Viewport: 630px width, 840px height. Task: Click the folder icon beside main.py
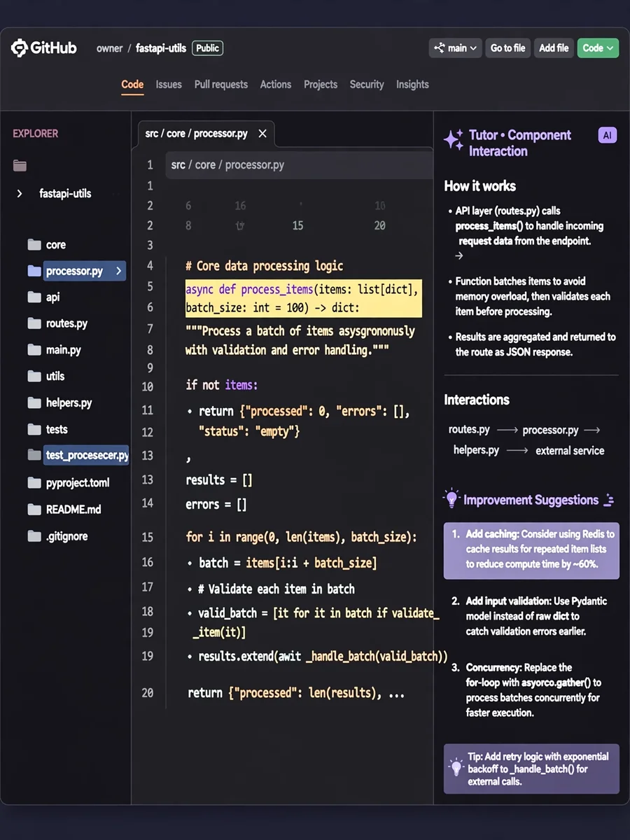point(34,349)
